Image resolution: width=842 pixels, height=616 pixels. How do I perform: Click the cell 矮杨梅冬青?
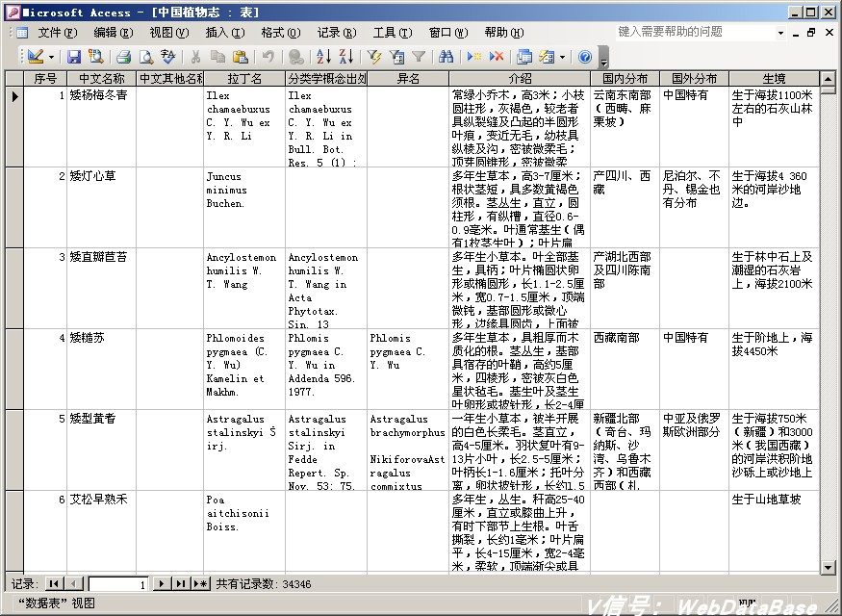(x=101, y=127)
